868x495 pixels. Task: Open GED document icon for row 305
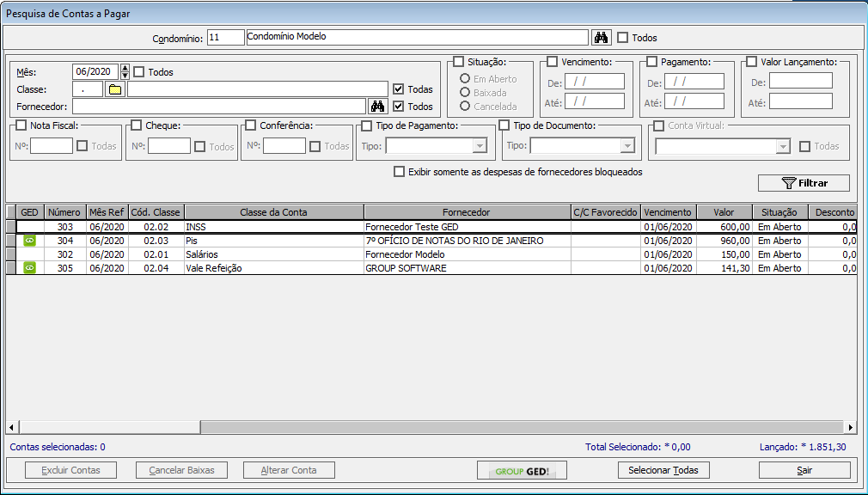(x=30, y=268)
